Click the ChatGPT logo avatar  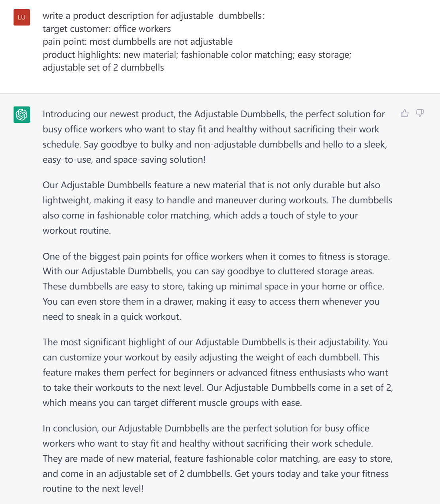[22, 114]
